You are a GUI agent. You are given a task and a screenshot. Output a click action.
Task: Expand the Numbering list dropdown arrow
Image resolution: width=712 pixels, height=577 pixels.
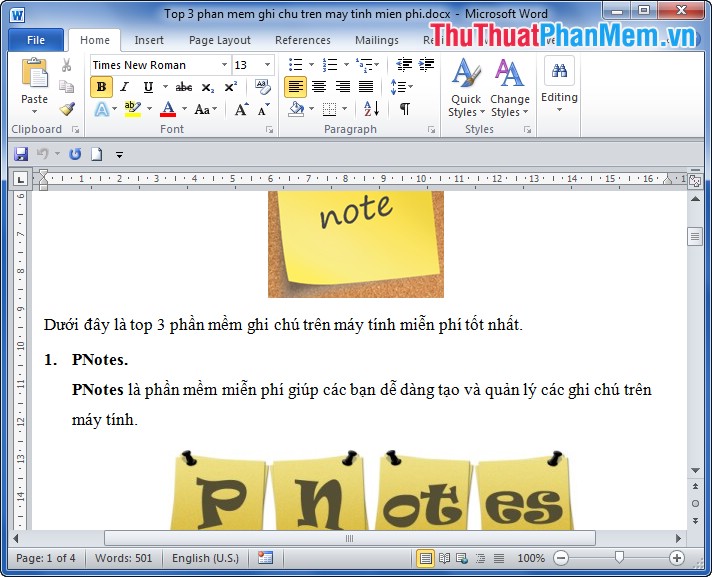click(346, 64)
